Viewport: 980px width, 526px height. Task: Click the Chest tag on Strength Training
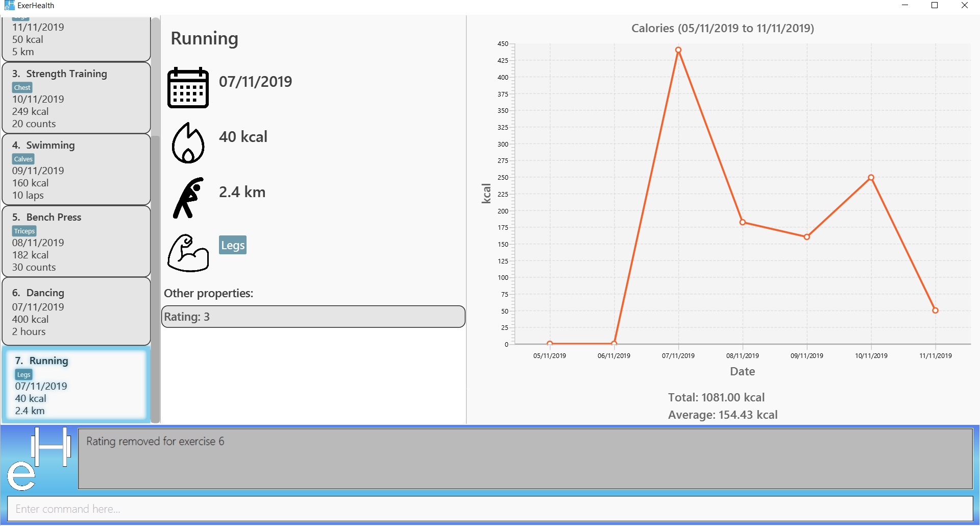(x=22, y=87)
